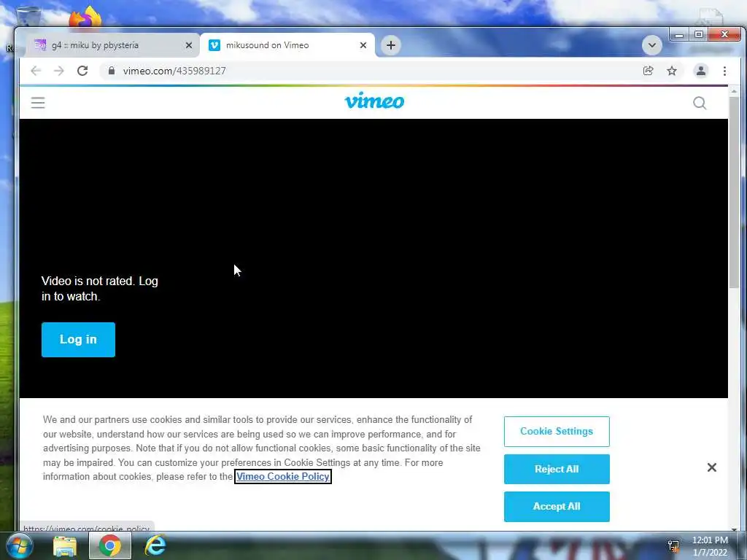Click the Firefox desktop icon
747x560 pixels.
coord(85,17)
